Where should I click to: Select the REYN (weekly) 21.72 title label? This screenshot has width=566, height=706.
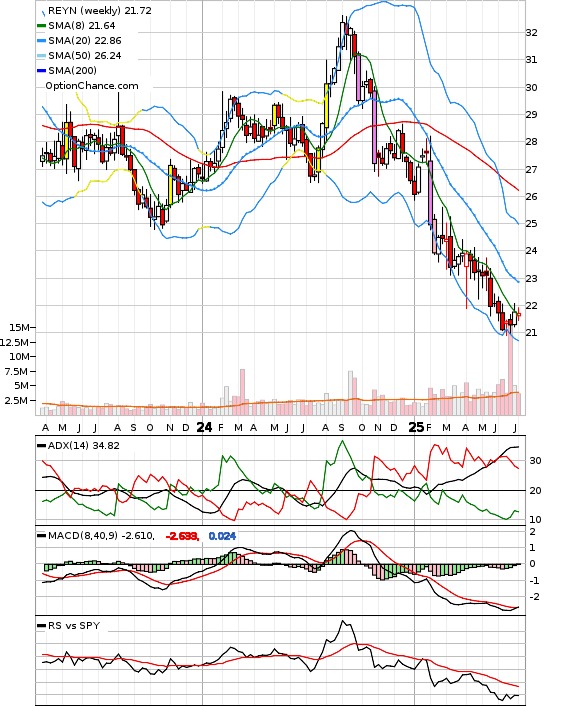point(100,10)
